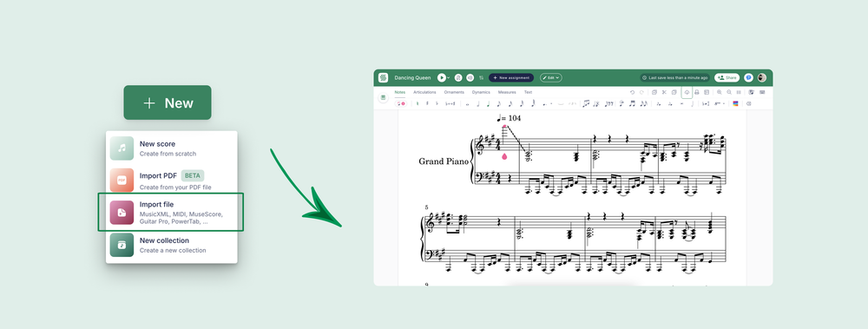868x329 pixels.
Task: Click the green New collection icon
Action: pyautogui.click(x=122, y=245)
